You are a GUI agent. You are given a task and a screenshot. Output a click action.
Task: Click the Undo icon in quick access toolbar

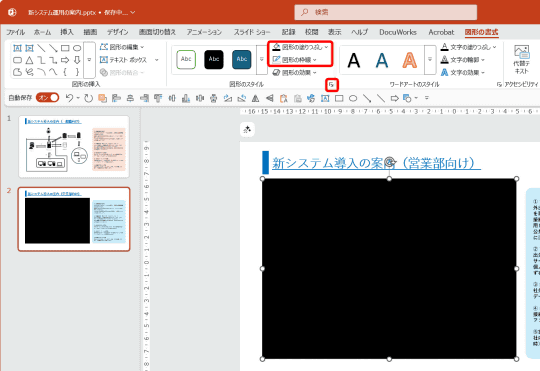[69, 98]
